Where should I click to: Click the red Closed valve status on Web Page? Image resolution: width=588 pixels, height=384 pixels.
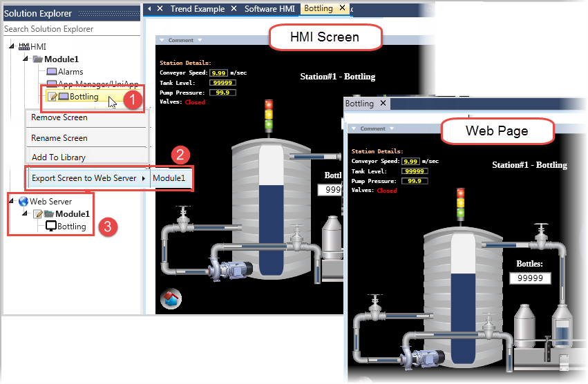tap(387, 191)
